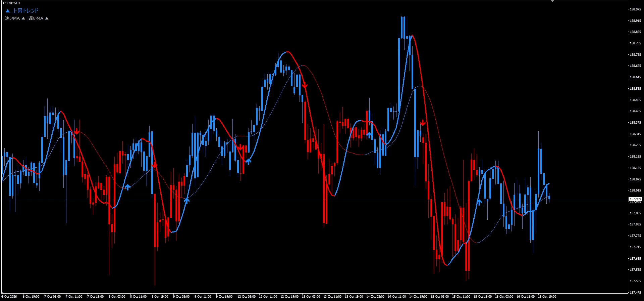Click the 速いMA indicator label
The image size is (644, 301).
(12, 18)
